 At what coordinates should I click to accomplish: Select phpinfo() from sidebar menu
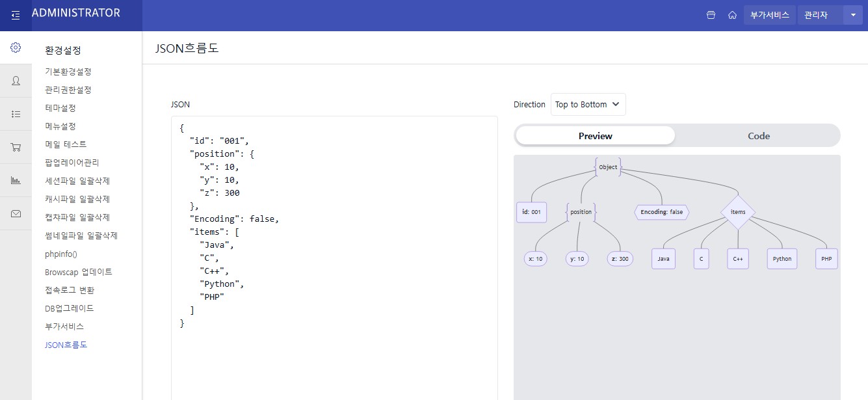(61, 254)
